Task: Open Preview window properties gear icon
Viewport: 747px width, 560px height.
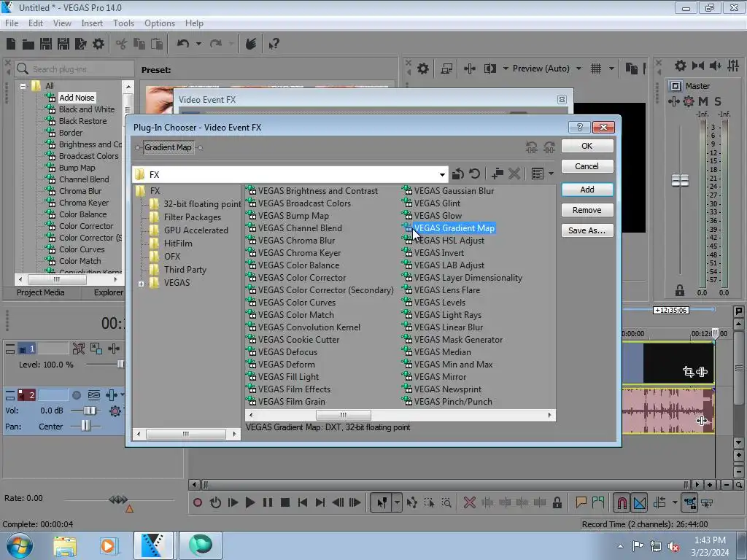Action: click(x=422, y=69)
